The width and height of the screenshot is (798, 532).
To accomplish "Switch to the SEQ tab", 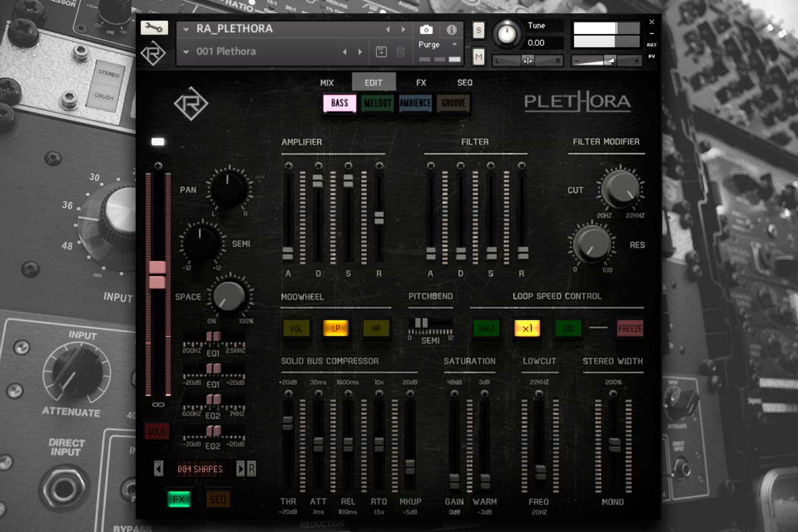I will point(465,82).
